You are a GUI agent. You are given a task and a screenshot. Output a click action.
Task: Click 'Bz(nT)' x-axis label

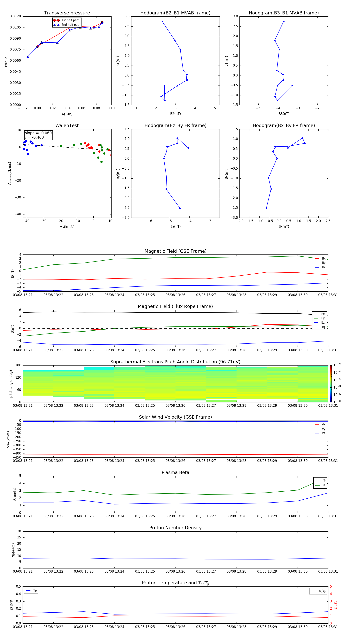click(x=175, y=227)
